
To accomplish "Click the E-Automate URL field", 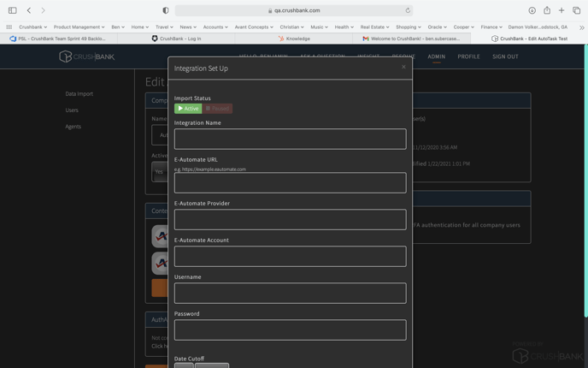I will (x=291, y=183).
